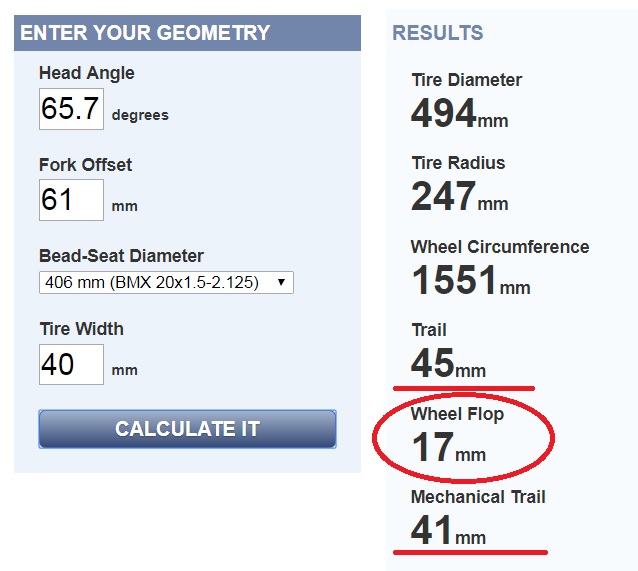The height and width of the screenshot is (571, 638).
Task: Click the Tire Width label
Action: point(81,329)
